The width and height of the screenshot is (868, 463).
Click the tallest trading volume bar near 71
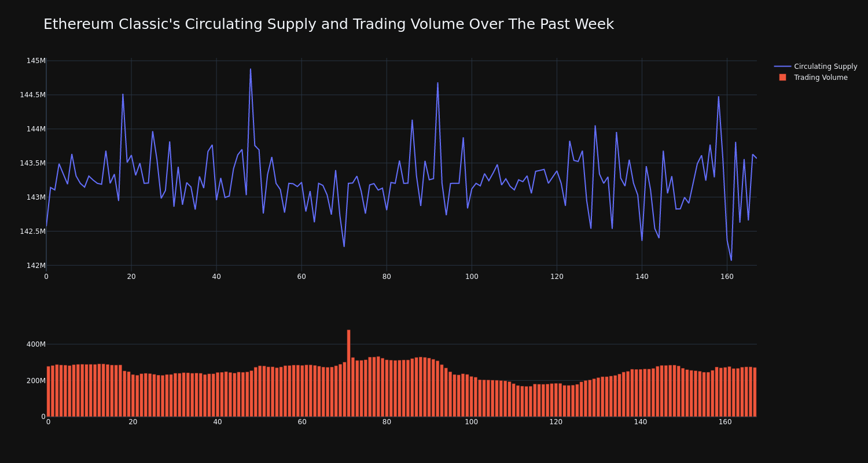point(348,373)
